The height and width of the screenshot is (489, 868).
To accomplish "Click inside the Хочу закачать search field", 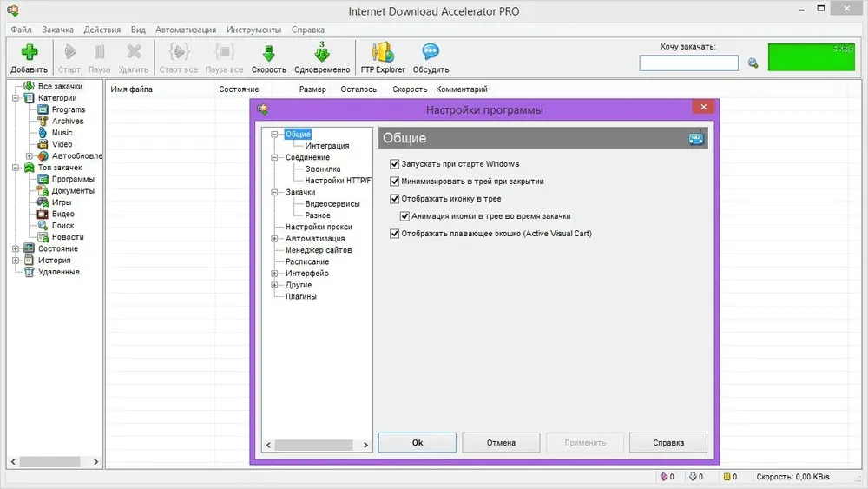I will pos(688,63).
